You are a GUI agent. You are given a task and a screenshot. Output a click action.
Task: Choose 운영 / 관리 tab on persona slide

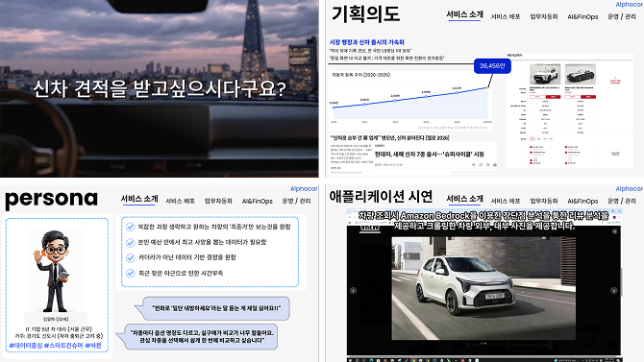click(296, 201)
